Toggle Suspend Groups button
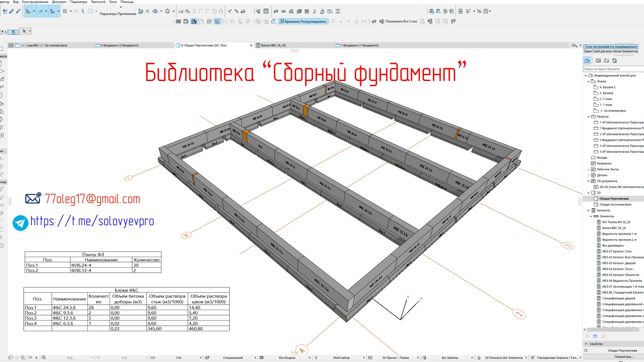The width and height of the screenshot is (644, 362). [x=303, y=21]
